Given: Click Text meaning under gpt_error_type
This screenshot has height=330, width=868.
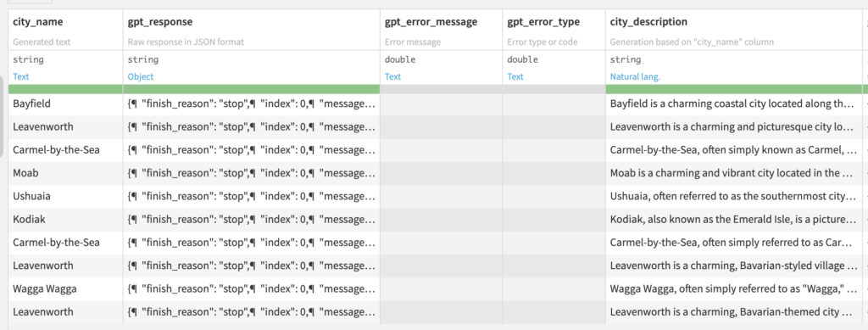Looking at the screenshot, I should (515, 76).
